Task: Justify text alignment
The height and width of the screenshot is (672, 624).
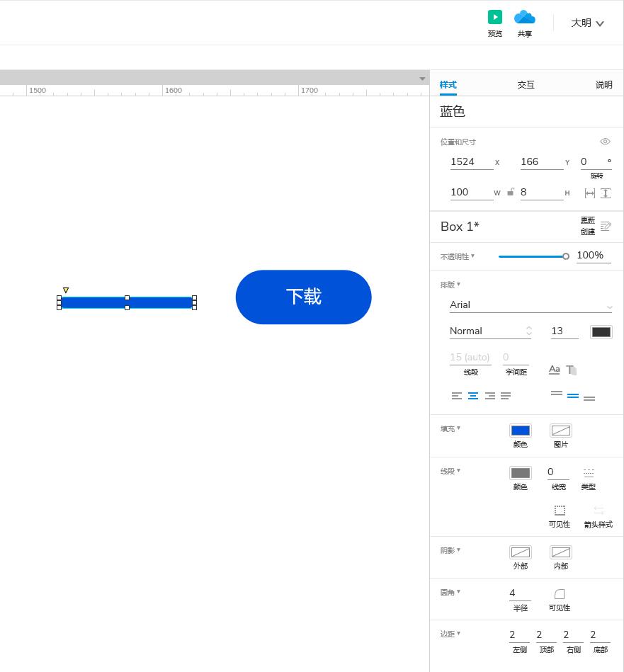Action: [506, 396]
